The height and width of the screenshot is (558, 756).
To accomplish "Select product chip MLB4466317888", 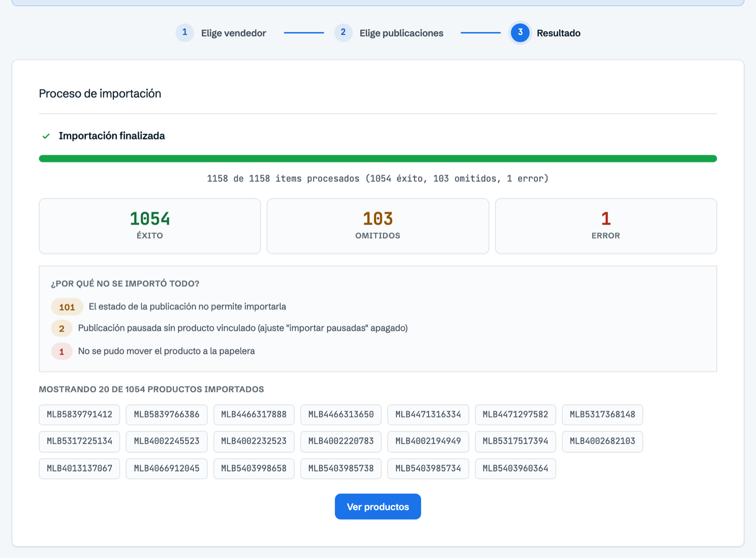I will pyautogui.click(x=254, y=415).
